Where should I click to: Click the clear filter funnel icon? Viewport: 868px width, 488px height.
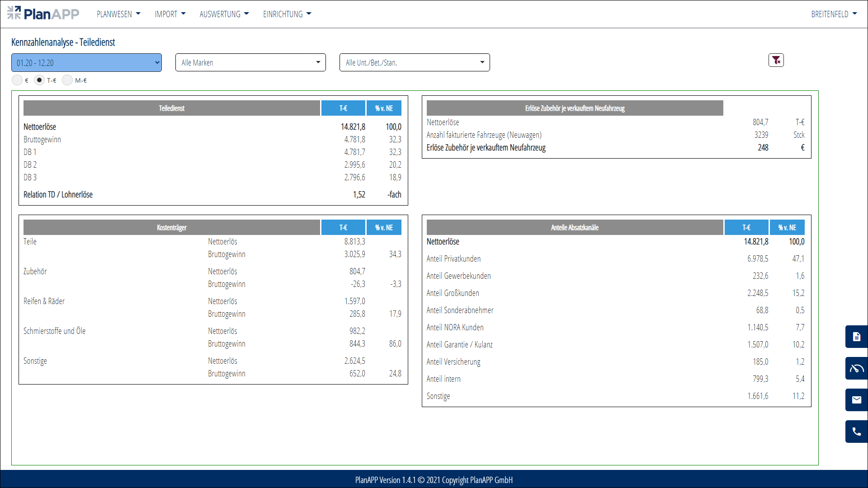(x=776, y=60)
